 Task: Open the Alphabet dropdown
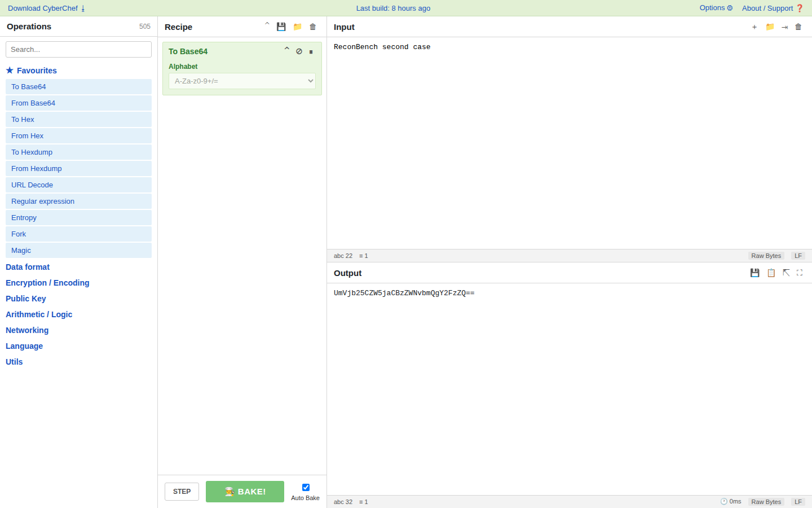tap(242, 81)
